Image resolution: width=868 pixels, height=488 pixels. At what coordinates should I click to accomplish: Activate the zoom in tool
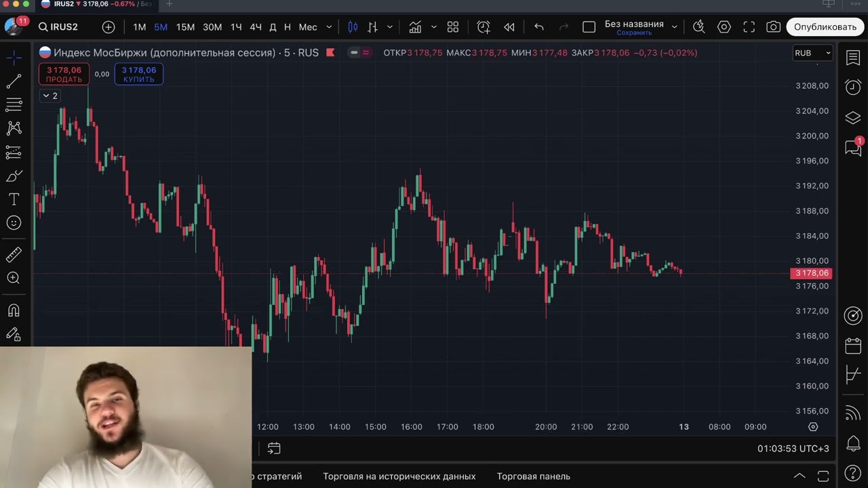14,278
